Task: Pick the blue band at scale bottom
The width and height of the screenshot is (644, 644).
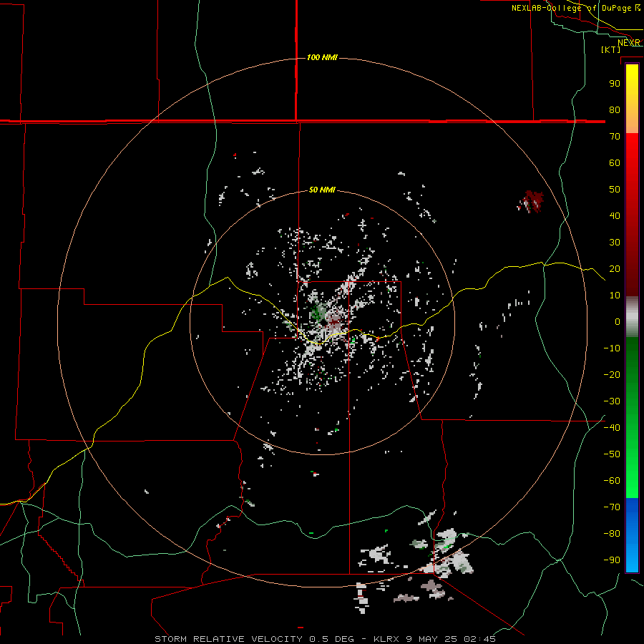Action: tap(632, 535)
